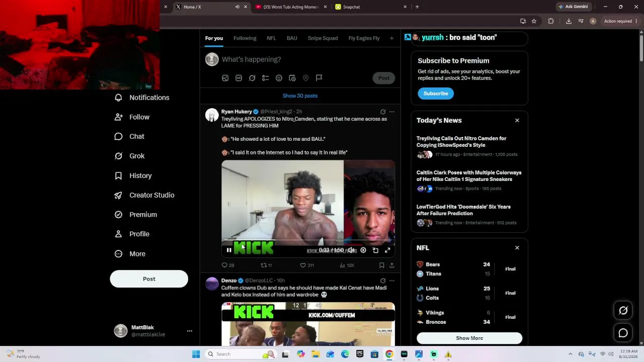The image size is (644, 362).
Task: Open Profile from the sidebar
Action: pyautogui.click(x=132, y=234)
